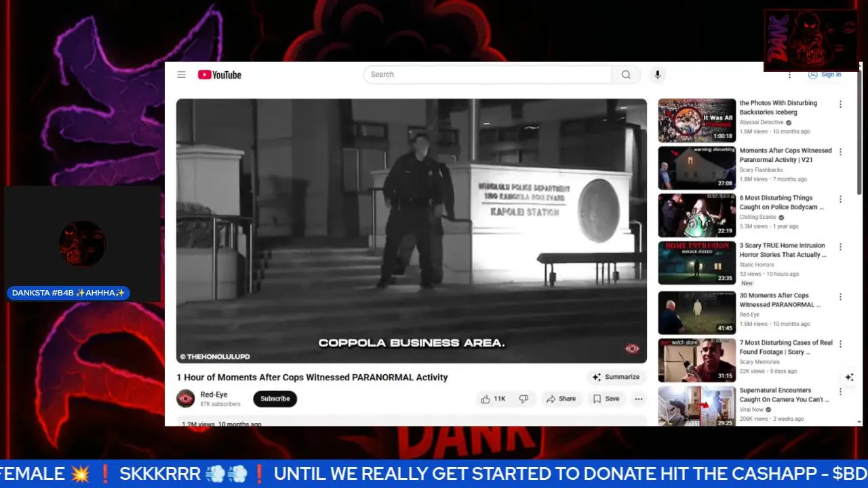Open the YouTube hamburger guide menu
Viewport: 868px width, 488px height.
tap(181, 75)
